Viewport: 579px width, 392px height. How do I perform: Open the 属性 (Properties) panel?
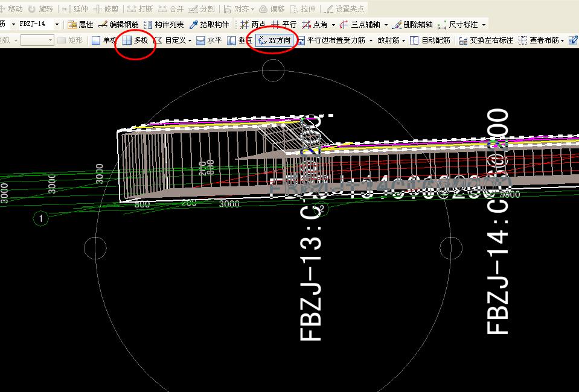point(80,24)
